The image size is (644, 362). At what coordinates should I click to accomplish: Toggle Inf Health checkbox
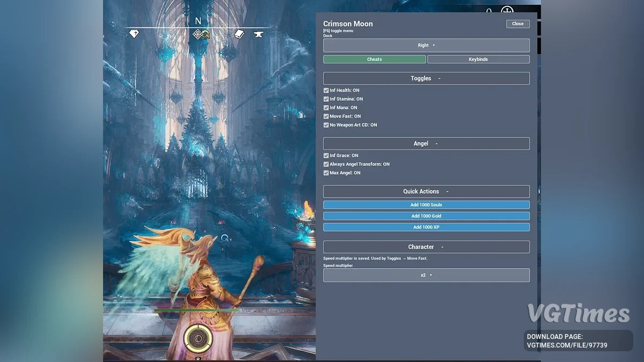click(x=326, y=91)
